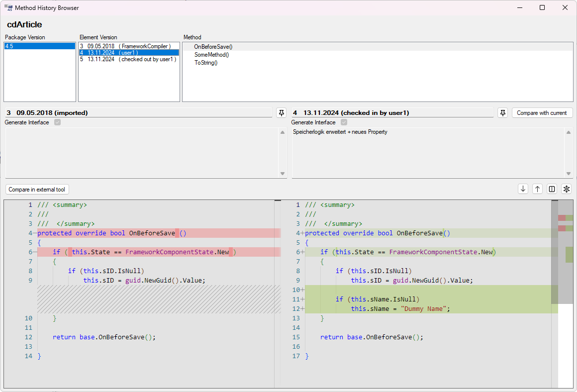Pin the left version 3 panel
Image resolution: width=577 pixels, height=392 pixels.
[x=282, y=112]
